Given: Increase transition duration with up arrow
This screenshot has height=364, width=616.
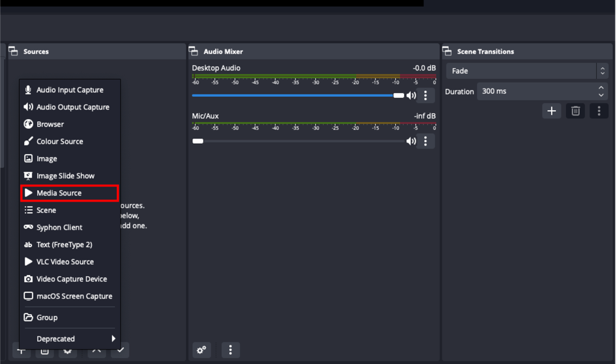Looking at the screenshot, I should (601, 88).
